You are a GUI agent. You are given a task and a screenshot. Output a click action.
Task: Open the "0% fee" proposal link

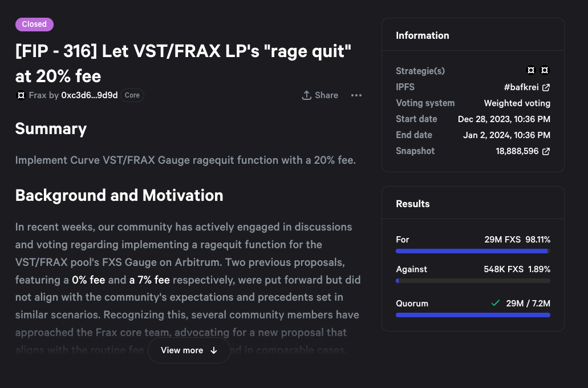pyautogui.click(x=88, y=280)
